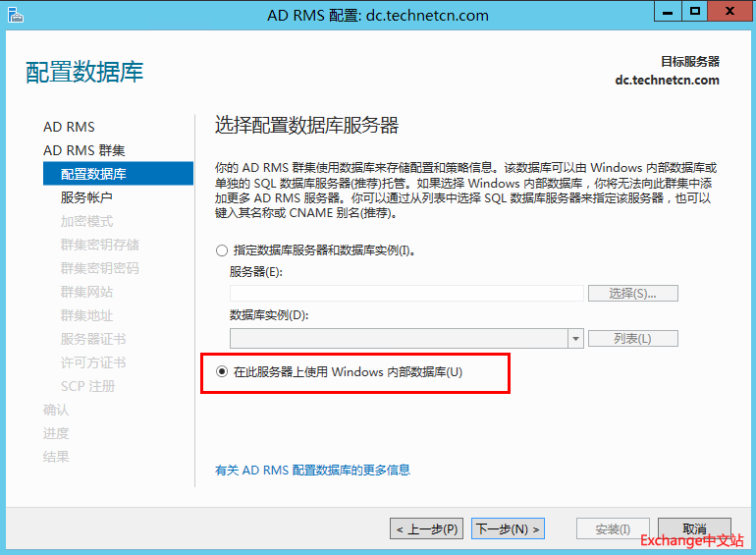
Task: Select 指定数据库服务器和数据库实例 radio button
Action: (x=222, y=250)
